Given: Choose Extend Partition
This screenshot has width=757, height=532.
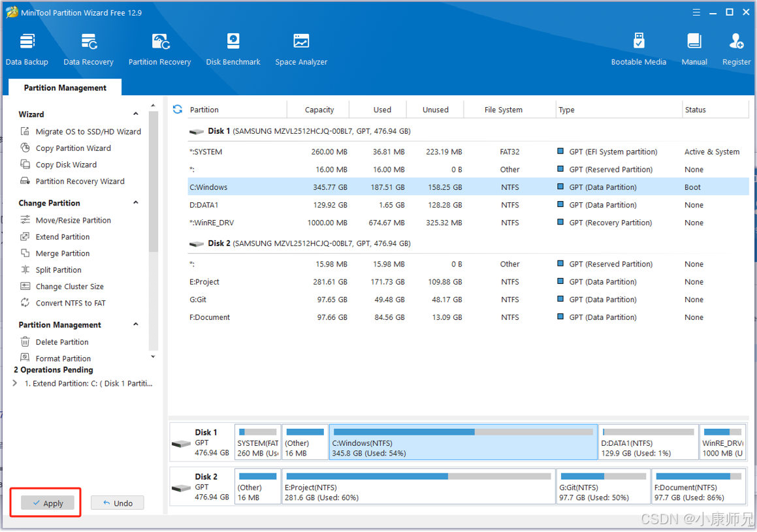Looking at the screenshot, I should [55, 237].
